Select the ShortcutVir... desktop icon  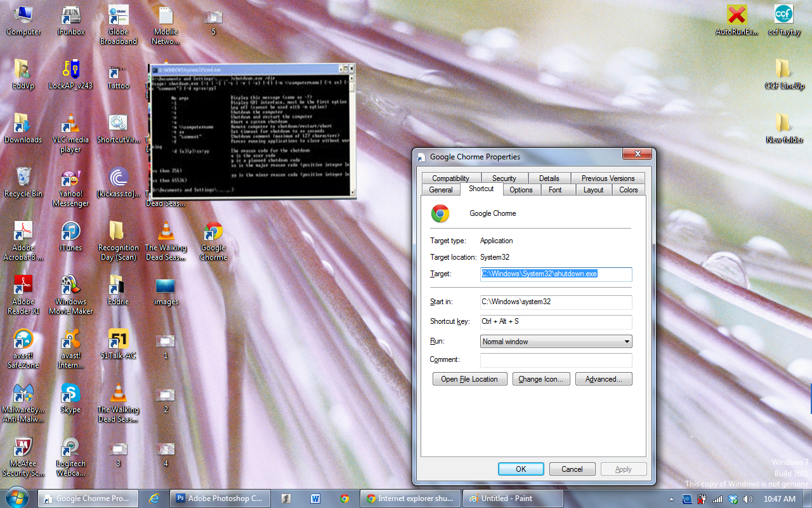[119, 128]
